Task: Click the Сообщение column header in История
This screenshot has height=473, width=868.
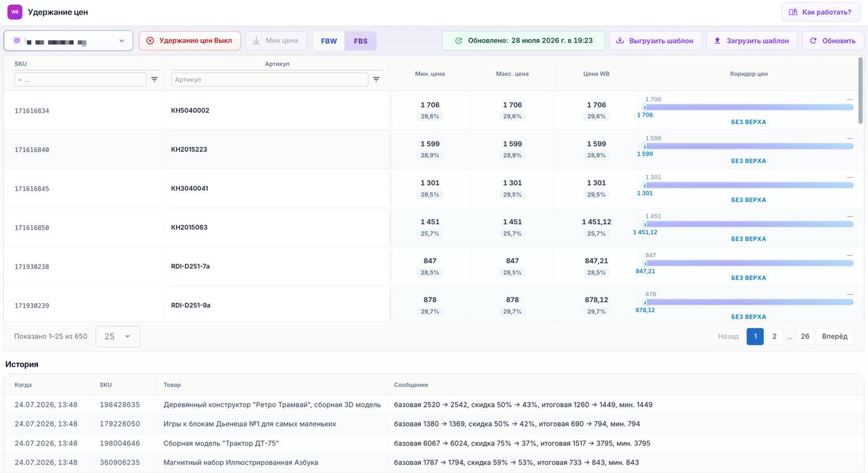Action: 411,385
